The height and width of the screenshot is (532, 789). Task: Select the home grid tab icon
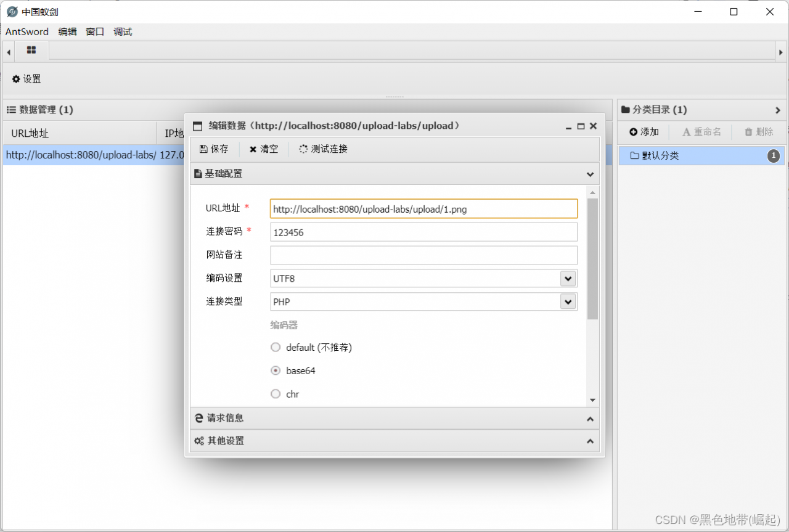[31, 50]
